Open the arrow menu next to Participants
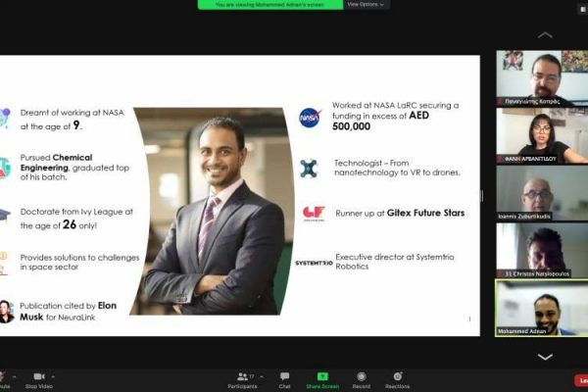The width and height of the screenshot is (588, 392). click(262, 376)
